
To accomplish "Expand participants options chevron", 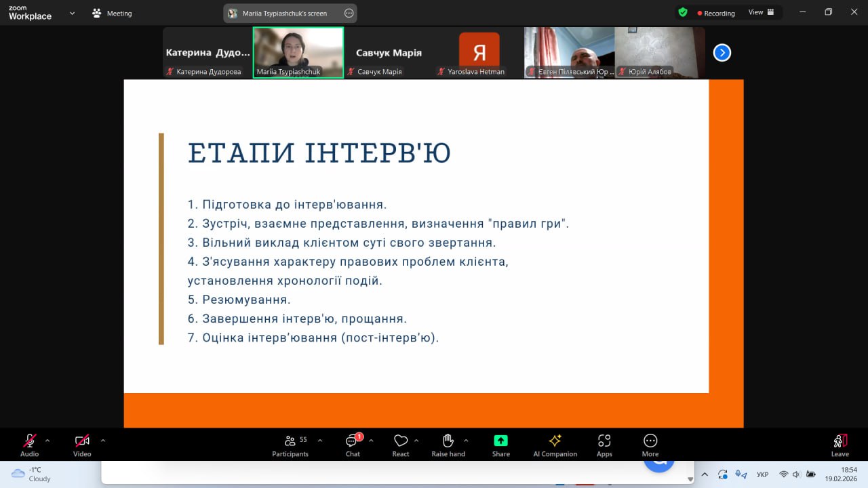I will coord(320,441).
